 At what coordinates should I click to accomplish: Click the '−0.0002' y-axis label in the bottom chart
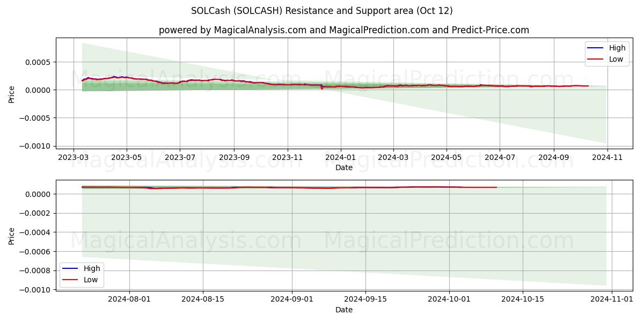pos(36,213)
